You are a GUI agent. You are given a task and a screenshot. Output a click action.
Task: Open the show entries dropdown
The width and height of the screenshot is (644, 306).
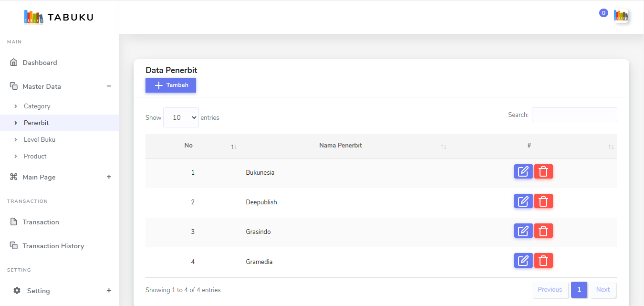181,117
